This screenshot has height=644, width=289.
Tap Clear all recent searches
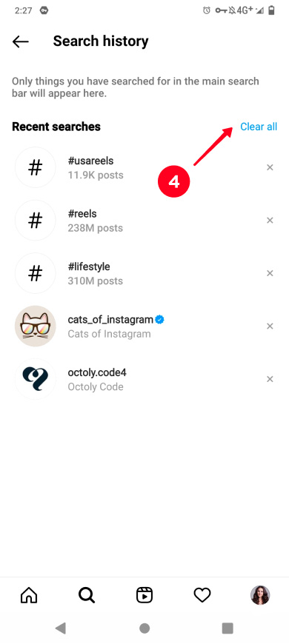tap(259, 127)
